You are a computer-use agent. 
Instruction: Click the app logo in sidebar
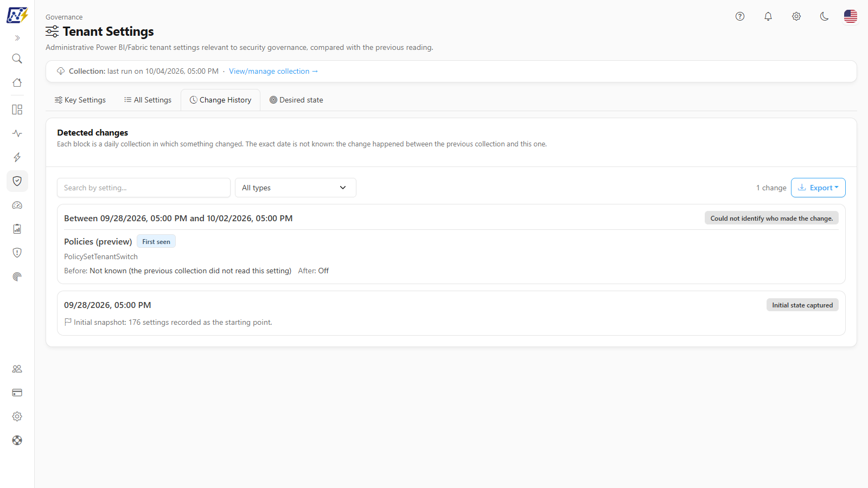pyautogui.click(x=17, y=15)
